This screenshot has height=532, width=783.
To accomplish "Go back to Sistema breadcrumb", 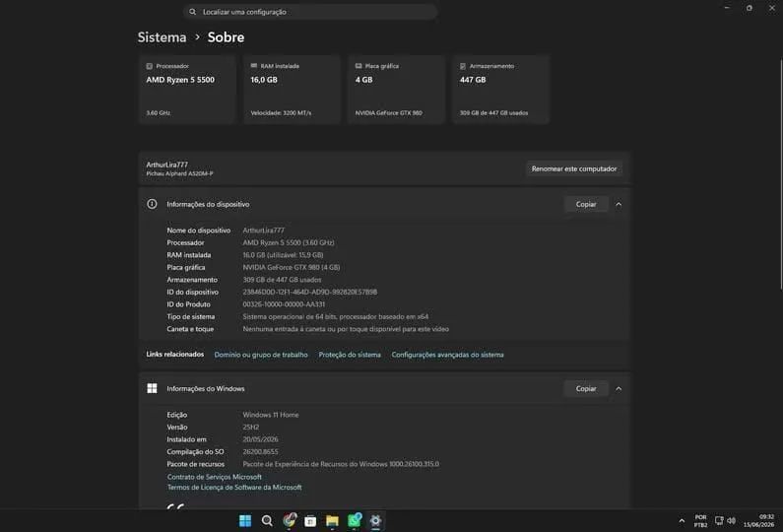I will coord(162,37).
